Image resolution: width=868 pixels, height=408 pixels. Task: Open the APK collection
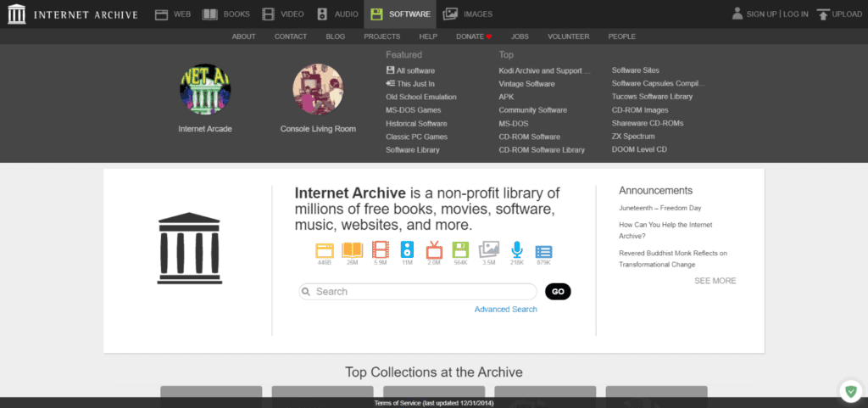coord(506,97)
